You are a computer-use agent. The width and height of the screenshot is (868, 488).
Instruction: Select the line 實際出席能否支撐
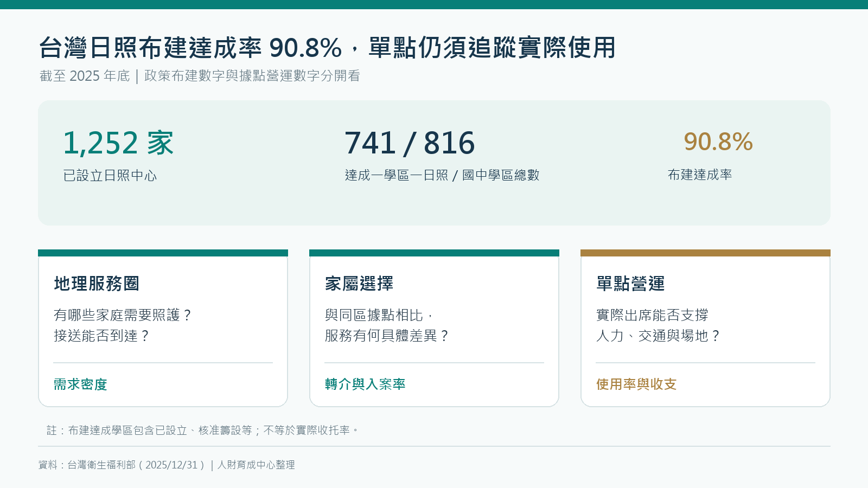point(652,315)
